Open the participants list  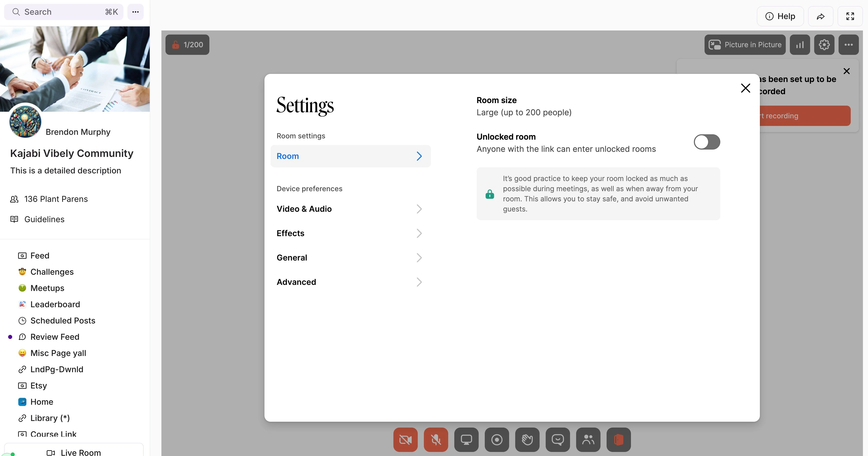pos(588,439)
